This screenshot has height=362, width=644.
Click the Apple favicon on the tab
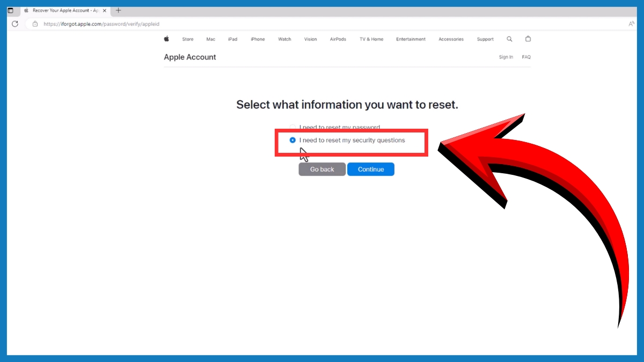(26, 10)
